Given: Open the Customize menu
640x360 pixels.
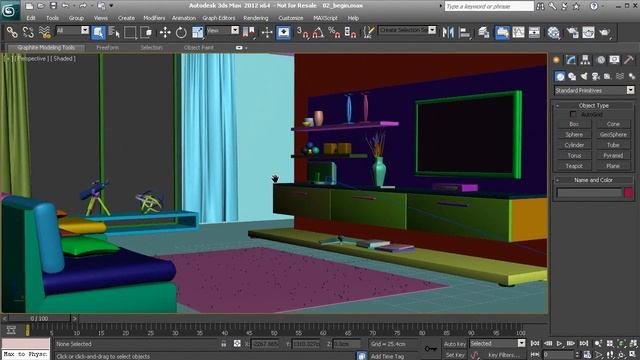Looking at the screenshot, I should [291, 18].
